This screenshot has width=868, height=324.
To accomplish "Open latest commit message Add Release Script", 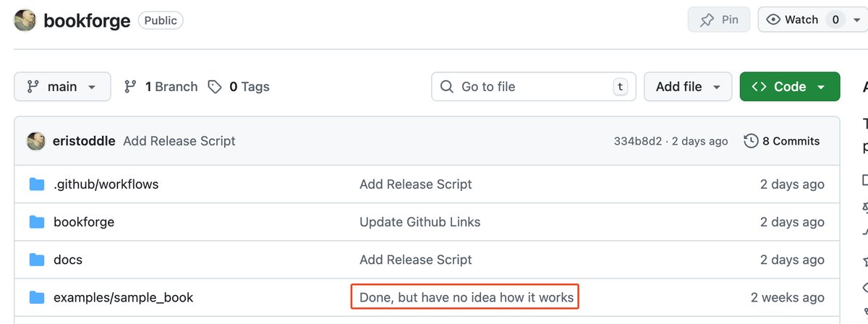I will click(179, 141).
